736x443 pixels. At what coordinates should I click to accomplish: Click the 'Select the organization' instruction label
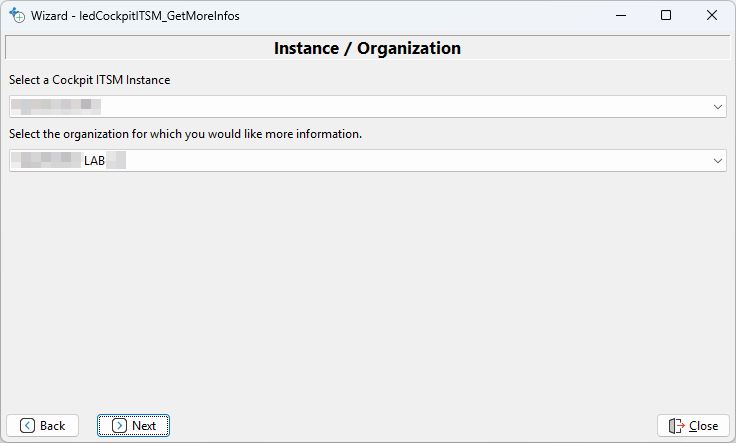[x=185, y=134]
